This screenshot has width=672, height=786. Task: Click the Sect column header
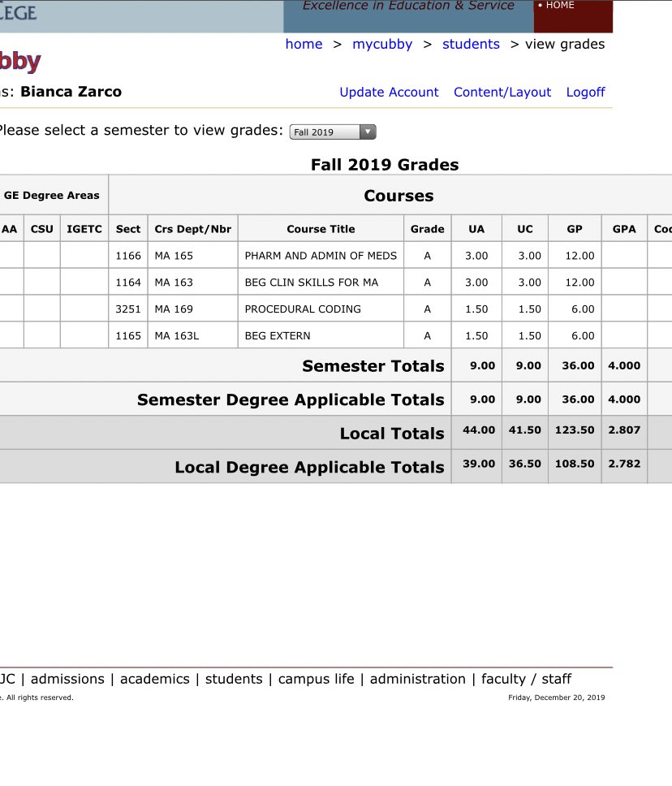[128, 229]
